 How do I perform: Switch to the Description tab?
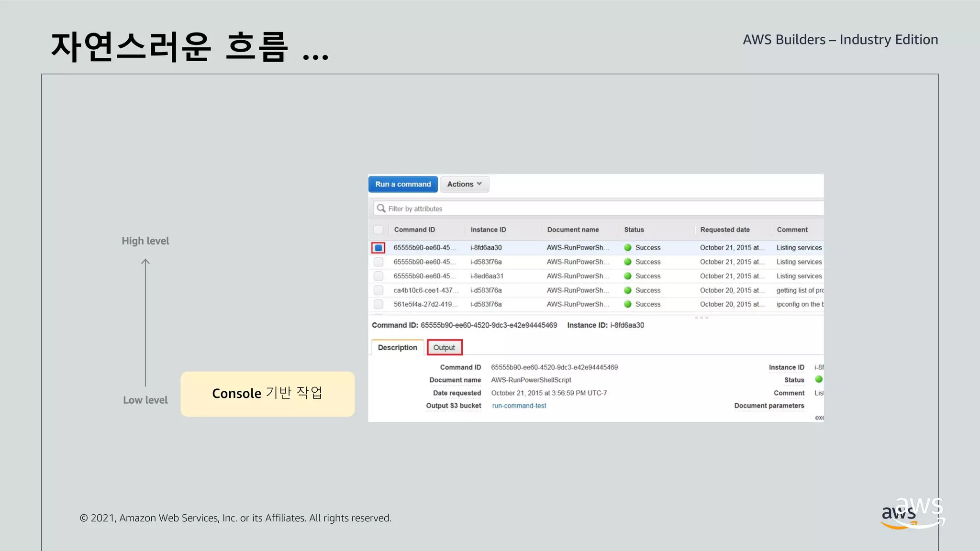point(397,347)
